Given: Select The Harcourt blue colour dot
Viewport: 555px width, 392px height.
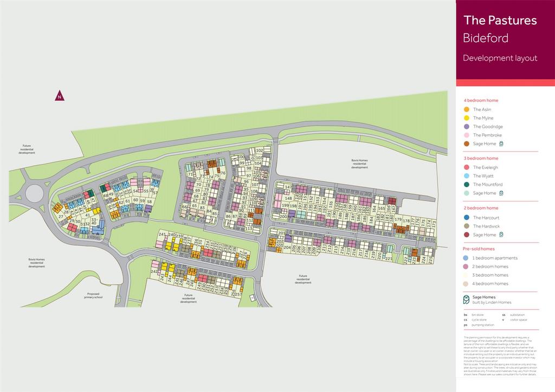Looking at the screenshot, I should tap(467, 217).
